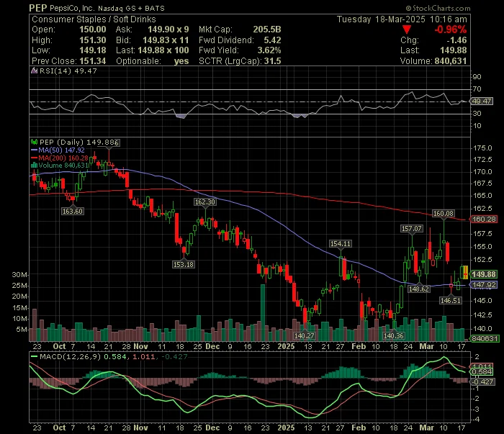Image resolution: width=504 pixels, height=434 pixels.
Task: Click the Ask quote 149.90 x 9
Action: pos(168,30)
